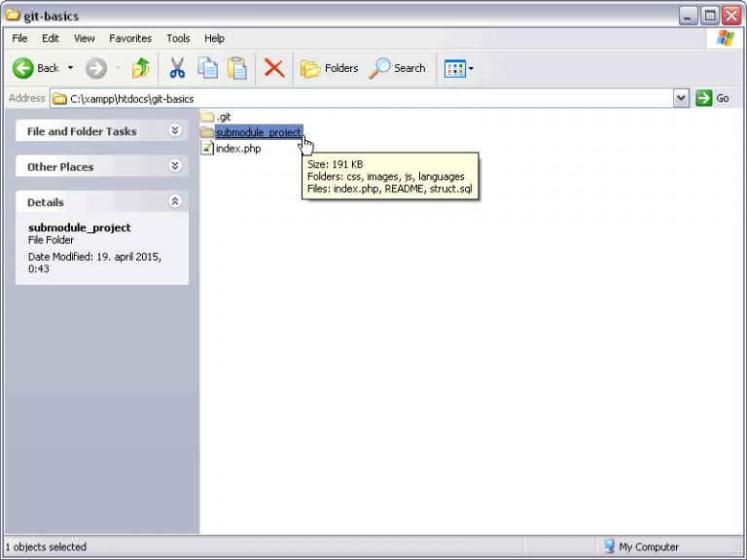Open the address bar dropdown

[x=681, y=98]
